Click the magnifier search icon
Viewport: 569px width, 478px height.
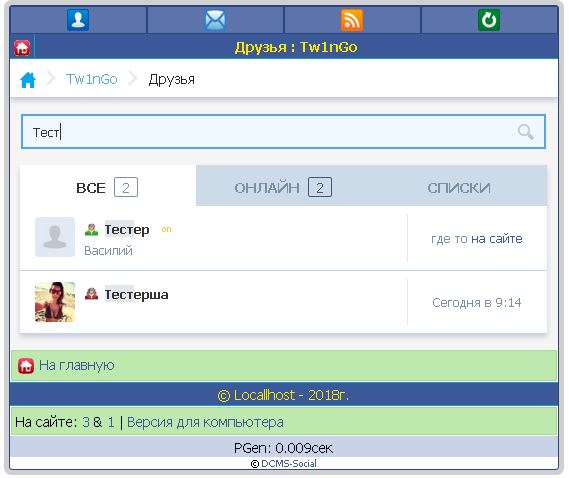click(x=525, y=132)
